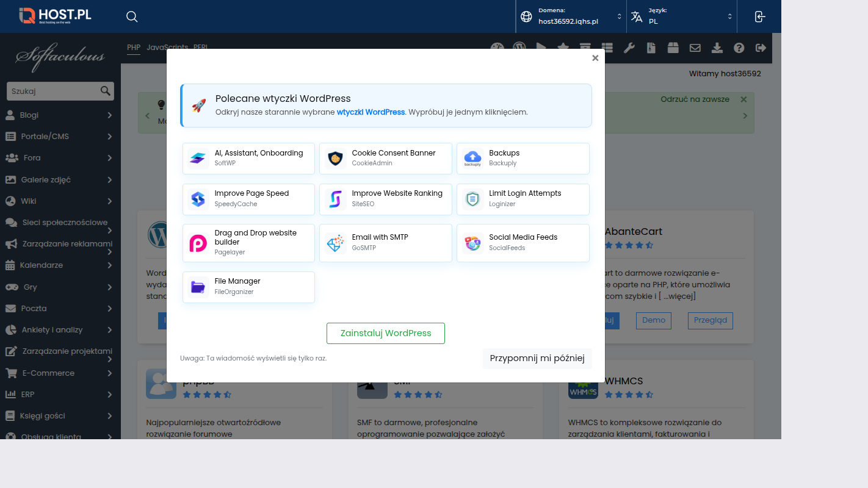The image size is (868, 488).
Task: Switch to the PHP tab
Action: (134, 47)
